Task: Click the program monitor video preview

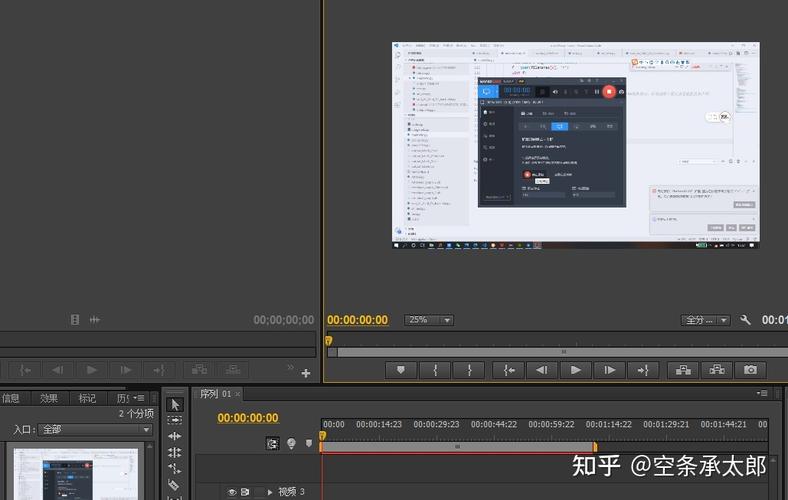Action: tap(575, 145)
